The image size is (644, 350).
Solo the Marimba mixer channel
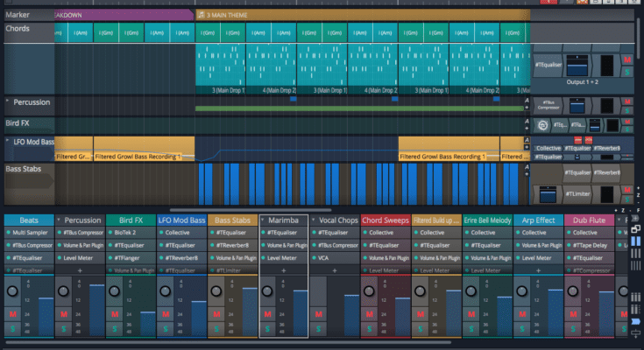268,328
